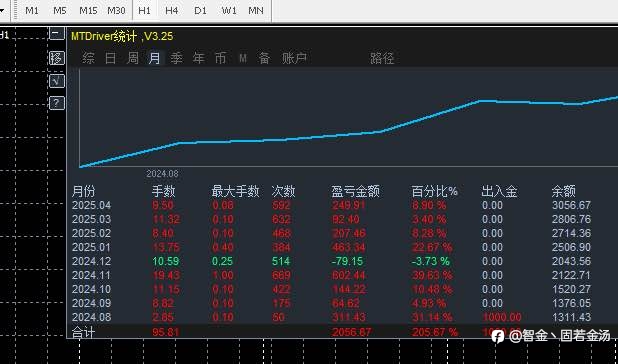
Task: Click the MTDriver统计 ,V3.25 title
Action: click(x=122, y=37)
